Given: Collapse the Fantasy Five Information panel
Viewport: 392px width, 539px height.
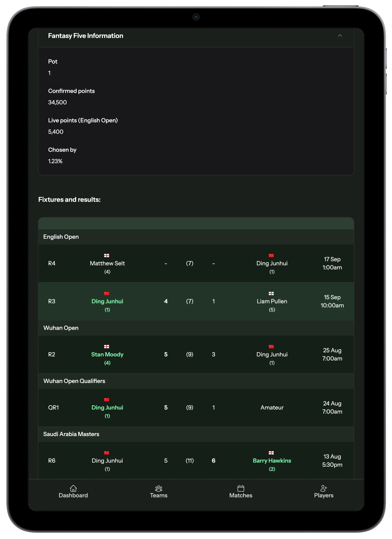Looking at the screenshot, I should pos(340,36).
